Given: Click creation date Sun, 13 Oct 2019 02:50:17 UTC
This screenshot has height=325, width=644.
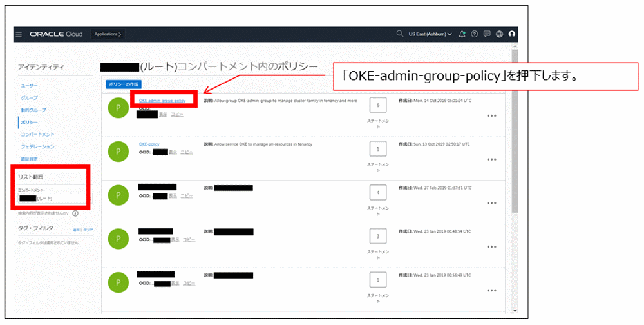Looking at the screenshot, I should point(434,144).
